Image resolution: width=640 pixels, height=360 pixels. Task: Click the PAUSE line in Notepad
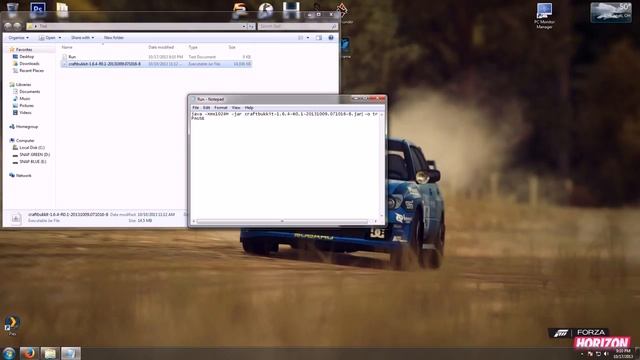tap(198, 118)
